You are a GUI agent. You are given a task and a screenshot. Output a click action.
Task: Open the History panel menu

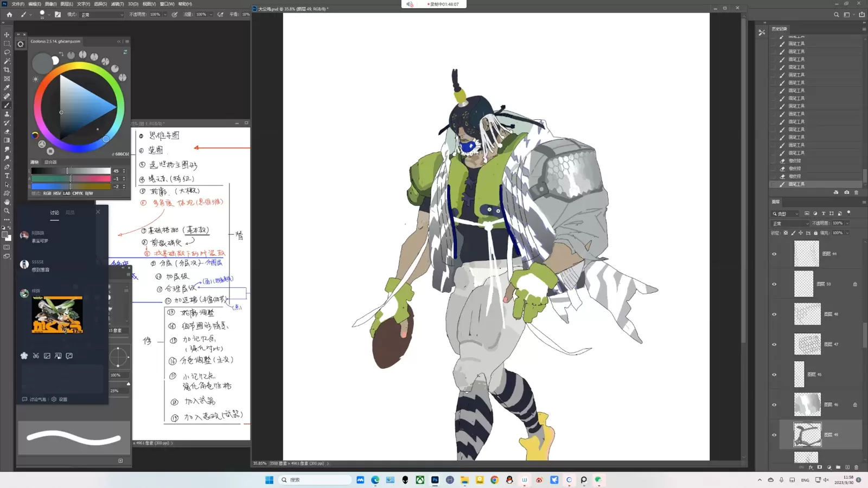[x=864, y=29]
